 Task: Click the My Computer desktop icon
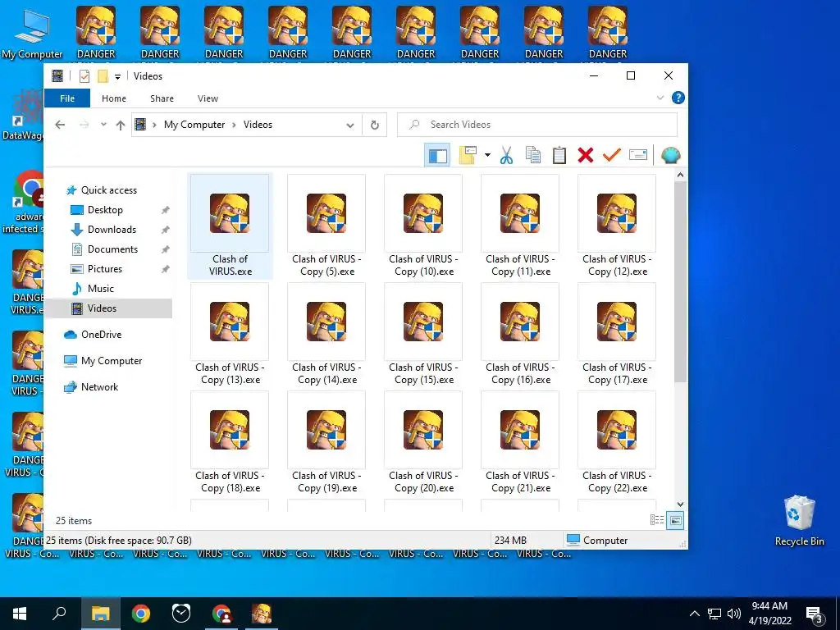32,33
